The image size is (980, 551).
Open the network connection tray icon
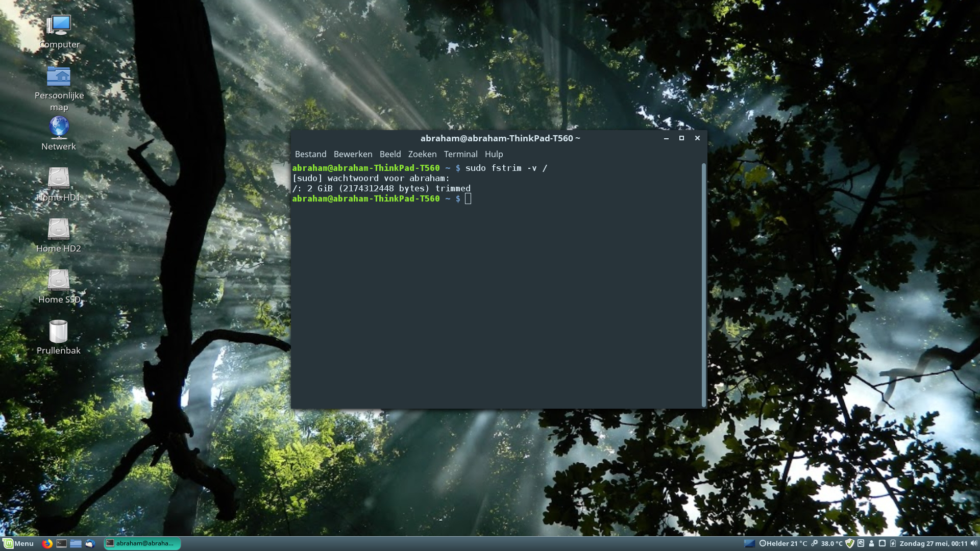click(882, 543)
